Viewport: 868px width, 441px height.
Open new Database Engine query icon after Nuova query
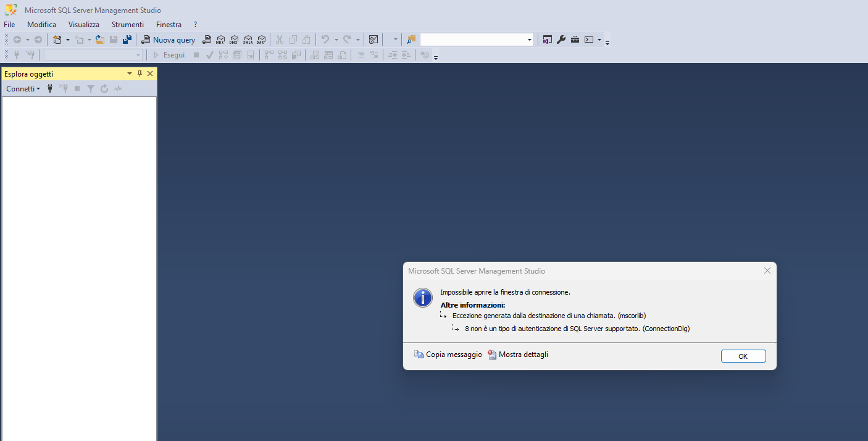[207, 40]
